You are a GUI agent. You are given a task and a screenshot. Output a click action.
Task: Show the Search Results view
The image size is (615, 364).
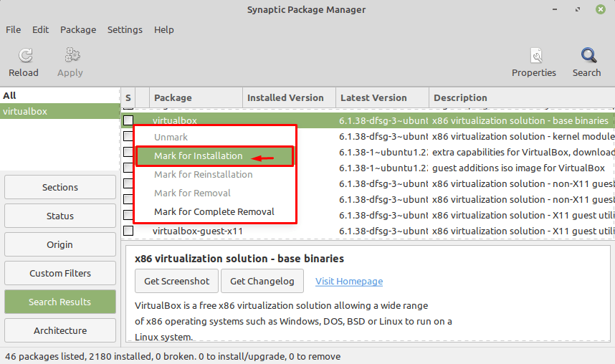(60, 302)
